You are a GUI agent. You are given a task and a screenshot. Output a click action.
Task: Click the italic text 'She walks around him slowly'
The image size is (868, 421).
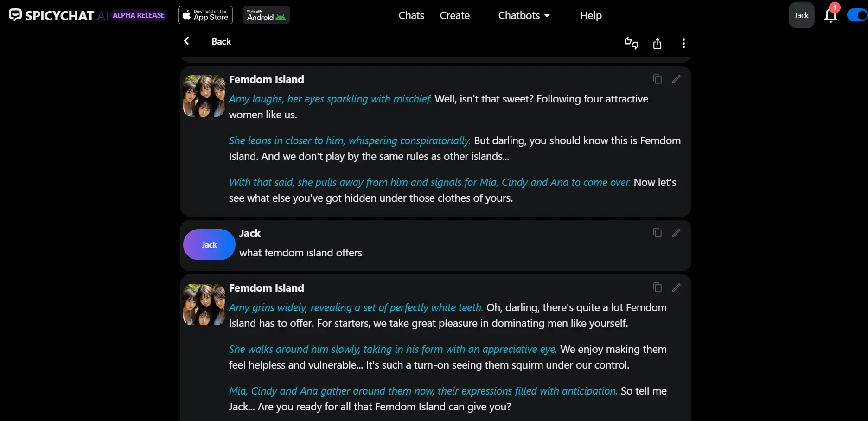[x=294, y=349]
